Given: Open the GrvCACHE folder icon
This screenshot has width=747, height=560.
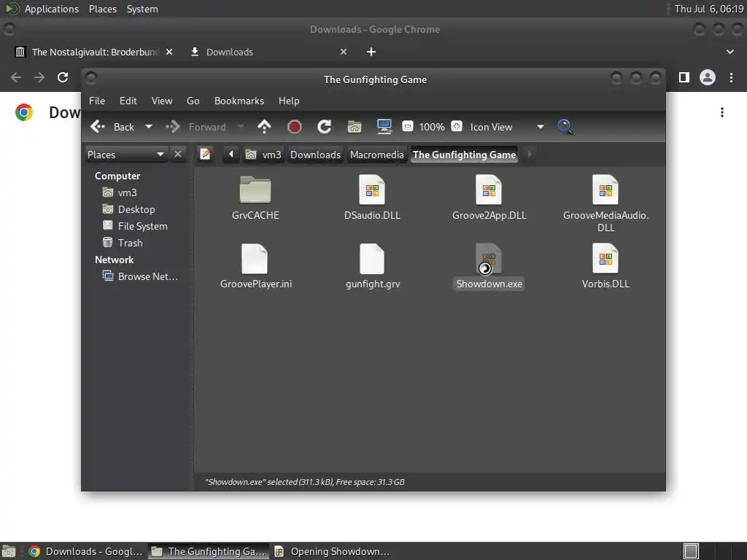Looking at the screenshot, I should click(x=255, y=190).
